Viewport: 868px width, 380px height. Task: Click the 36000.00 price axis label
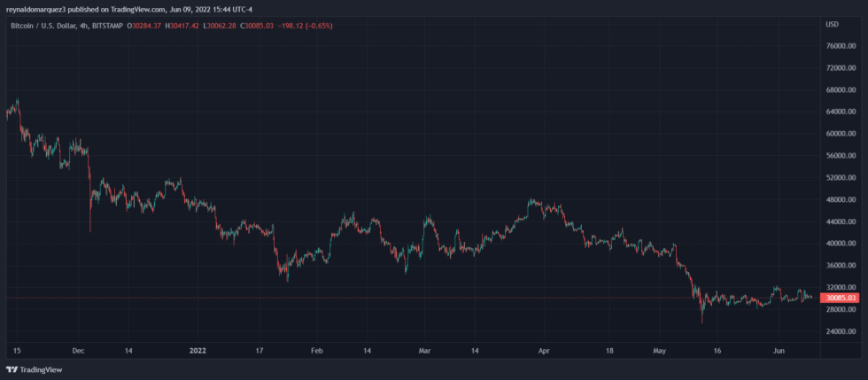[840, 266]
